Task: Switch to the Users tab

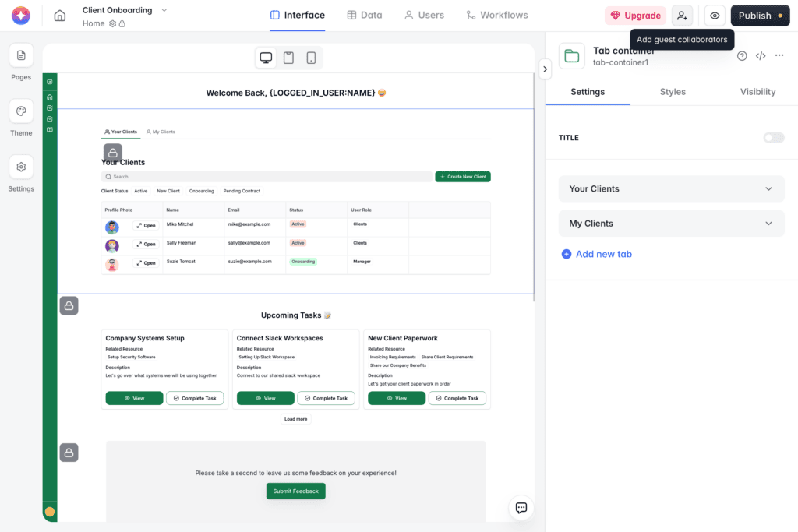Action: [424, 16]
